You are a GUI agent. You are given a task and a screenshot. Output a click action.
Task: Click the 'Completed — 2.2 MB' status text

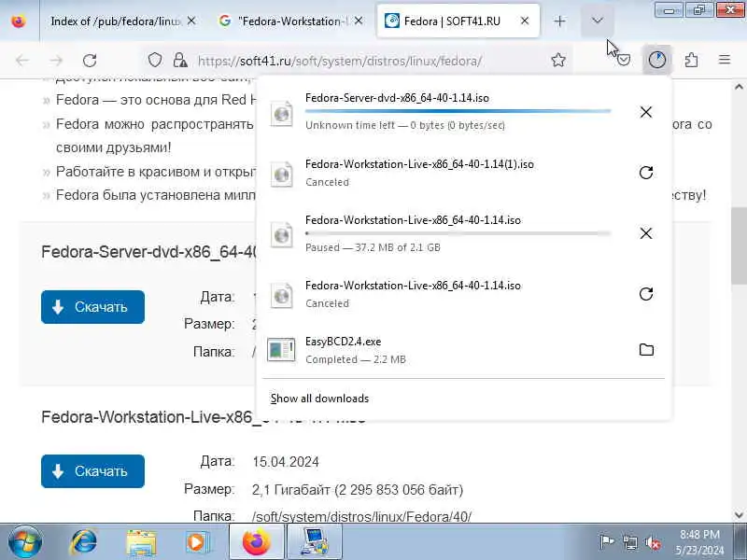coord(356,360)
